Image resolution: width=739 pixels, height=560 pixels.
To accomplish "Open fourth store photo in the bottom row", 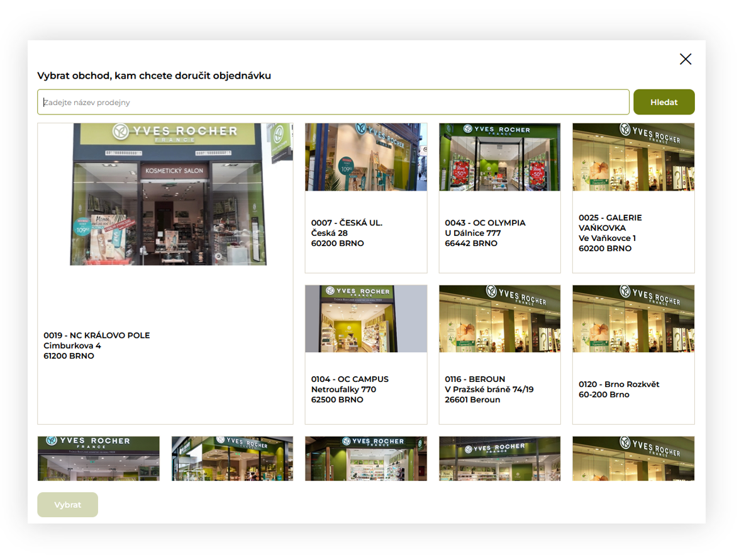I will click(x=499, y=459).
